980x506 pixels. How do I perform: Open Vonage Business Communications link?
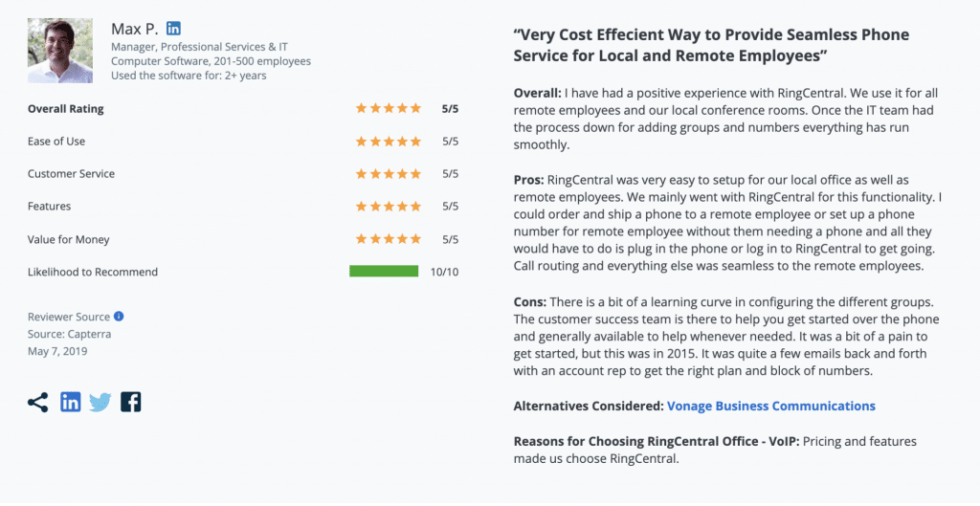click(x=770, y=407)
